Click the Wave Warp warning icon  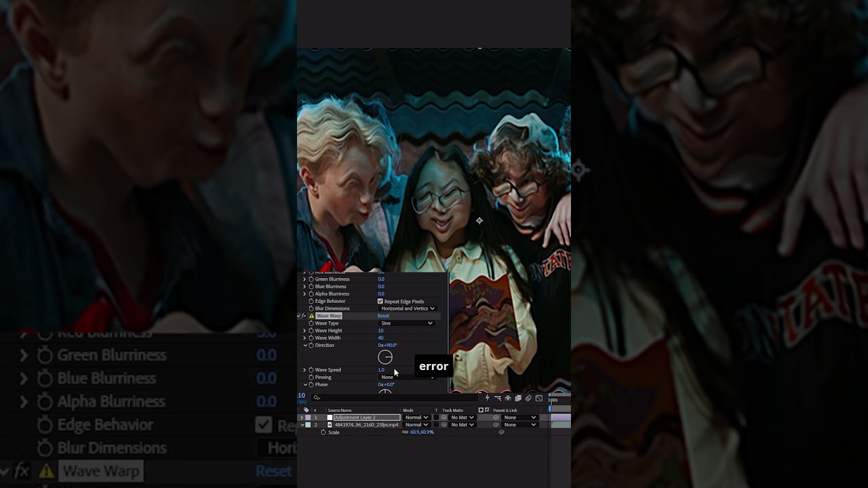click(x=311, y=316)
